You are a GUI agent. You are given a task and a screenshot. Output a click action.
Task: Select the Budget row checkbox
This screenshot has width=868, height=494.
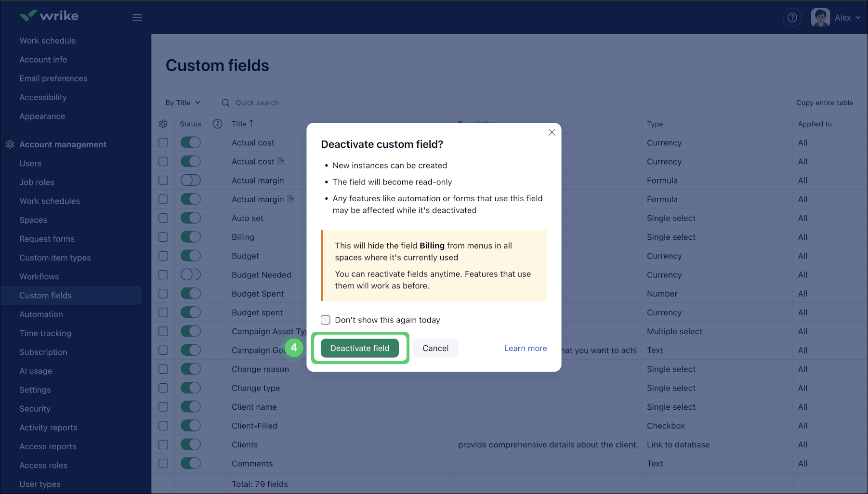click(x=163, y=256)
